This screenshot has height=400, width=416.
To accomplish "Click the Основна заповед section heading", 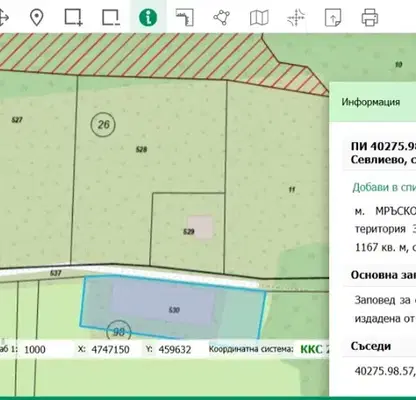I will [x=383, y=275].
